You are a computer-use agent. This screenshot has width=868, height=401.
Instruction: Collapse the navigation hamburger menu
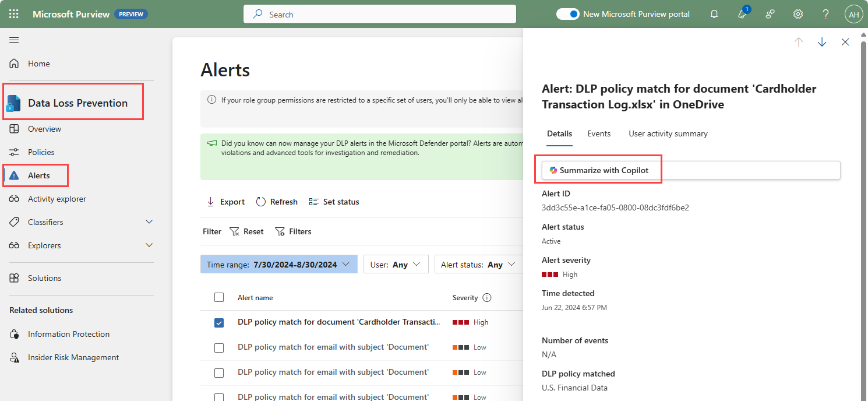14,40
